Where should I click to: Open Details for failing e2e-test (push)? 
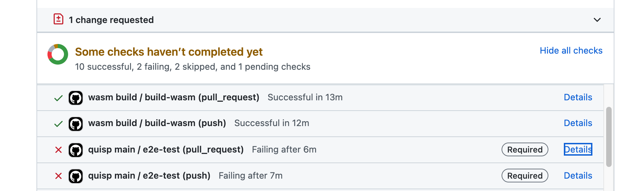point(578,176)
